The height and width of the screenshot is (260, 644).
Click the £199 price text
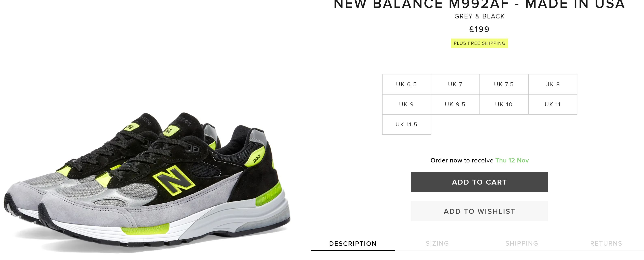pyautogui.click(x=480, y=29)
